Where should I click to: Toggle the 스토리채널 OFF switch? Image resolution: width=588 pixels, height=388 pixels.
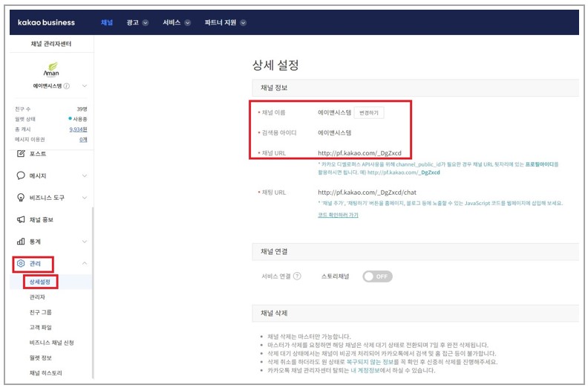pos(377,277)
